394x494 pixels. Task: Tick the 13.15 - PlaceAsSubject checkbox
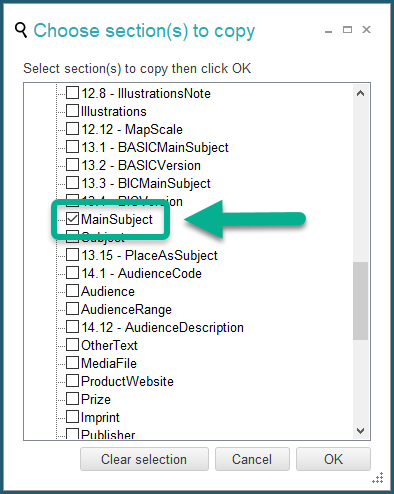pyautogui.click(x=72, y=255)
